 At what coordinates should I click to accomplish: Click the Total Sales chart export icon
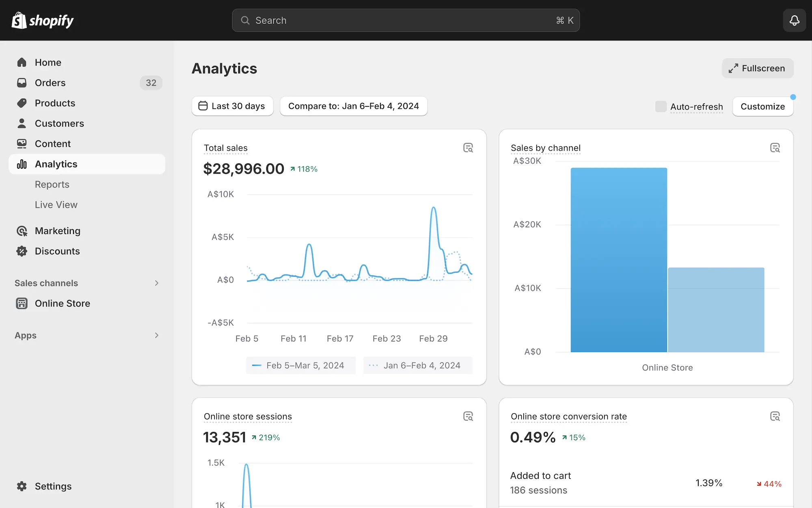(468, 148)
